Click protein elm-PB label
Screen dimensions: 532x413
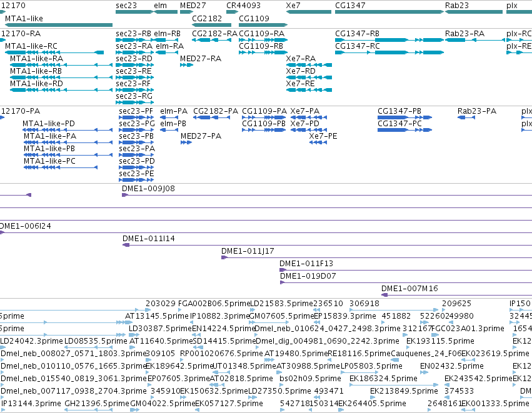point(173,124)
